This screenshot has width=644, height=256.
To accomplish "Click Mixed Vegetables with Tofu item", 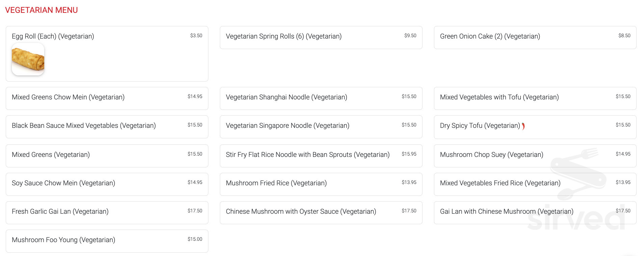I will pyautogui.click(x=499, y=97).
